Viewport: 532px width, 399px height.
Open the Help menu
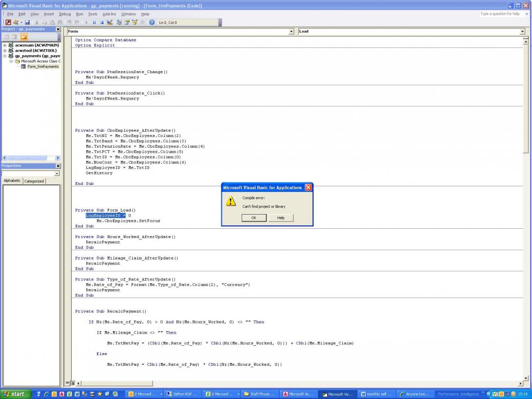click(145, 14)
